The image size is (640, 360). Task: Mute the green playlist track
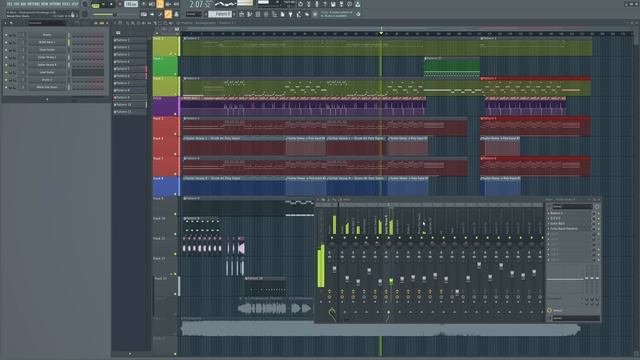176,74
